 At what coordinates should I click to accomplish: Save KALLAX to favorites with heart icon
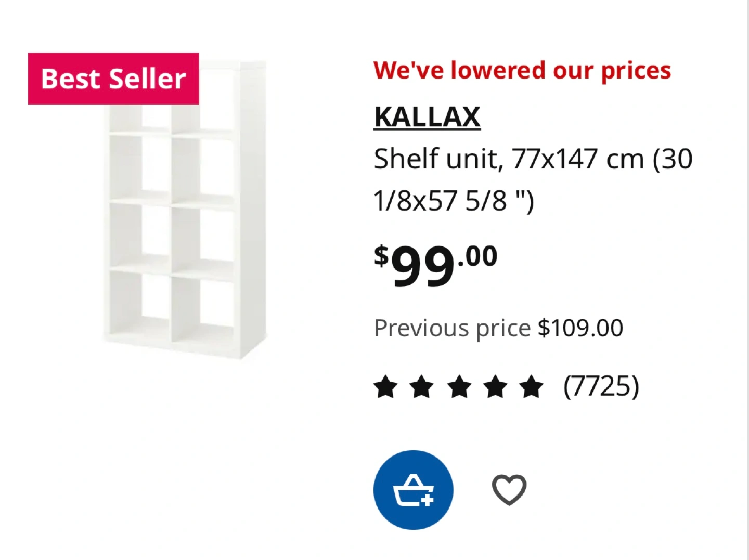pos(509,490)
